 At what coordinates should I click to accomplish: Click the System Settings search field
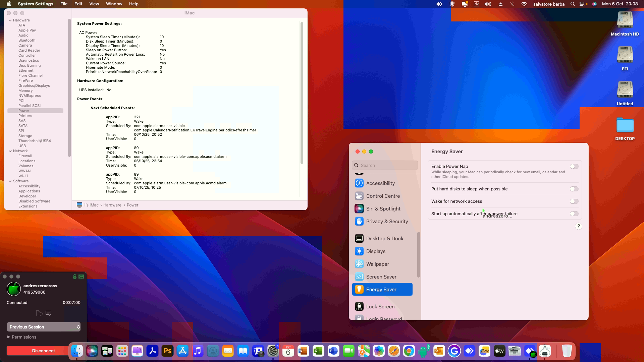[x=384, y=165]
